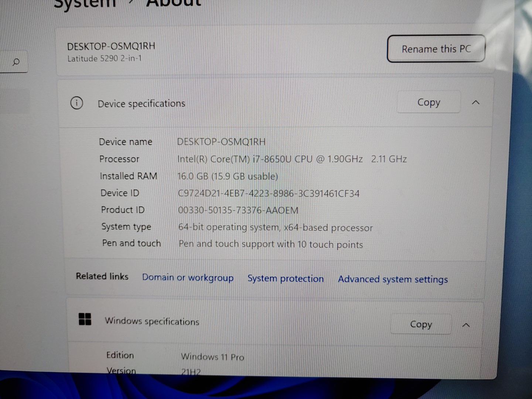Image resolution: width=532 pixels, height=399 pixels.
Task: Select the DESKTOP-OSMQ1RH title at top
Action: 111,46
